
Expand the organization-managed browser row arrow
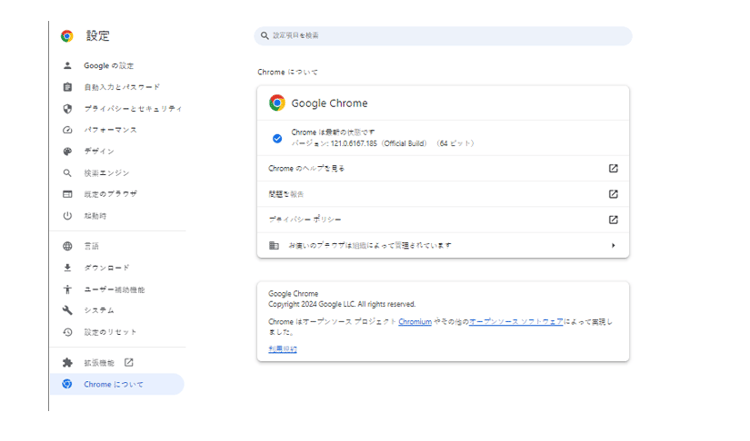[x=613, y=245]
